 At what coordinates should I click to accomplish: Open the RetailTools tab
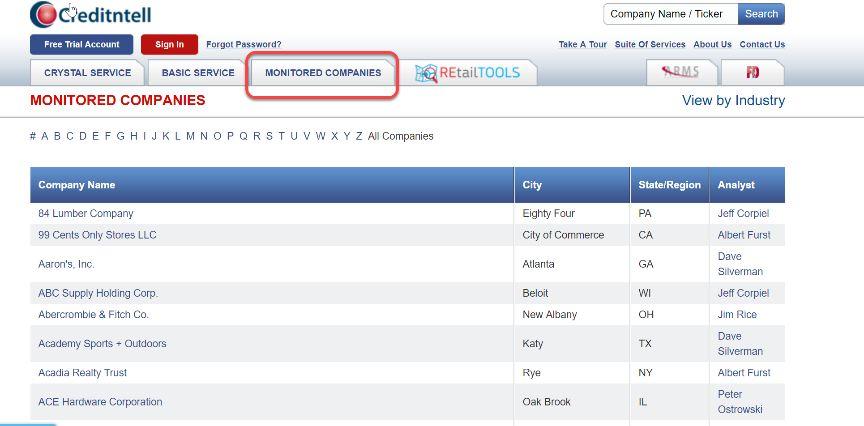[467, 72]
